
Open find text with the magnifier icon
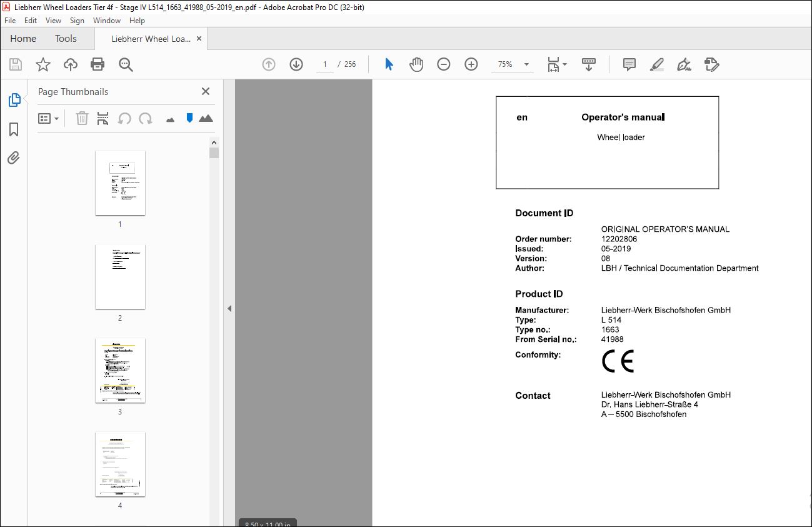tap(126, 64)
